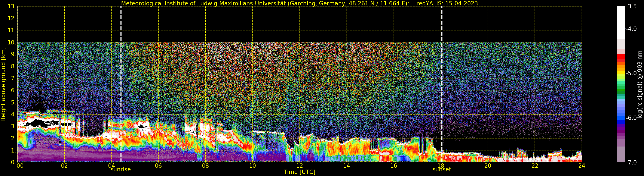
Task: Click the '-7.0' colorbar value
Action: point(631,163)
